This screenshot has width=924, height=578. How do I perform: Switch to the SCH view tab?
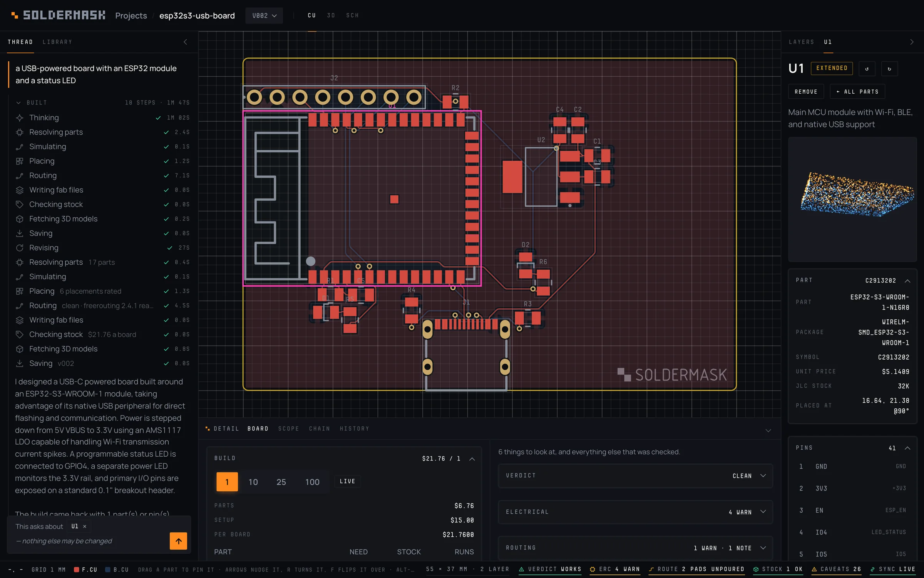(352, 15)
